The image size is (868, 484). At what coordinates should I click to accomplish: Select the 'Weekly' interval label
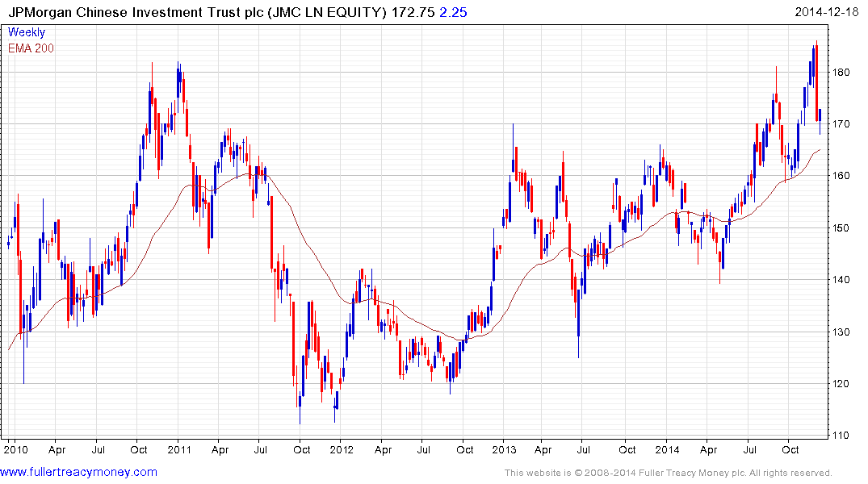pos(27,32)
